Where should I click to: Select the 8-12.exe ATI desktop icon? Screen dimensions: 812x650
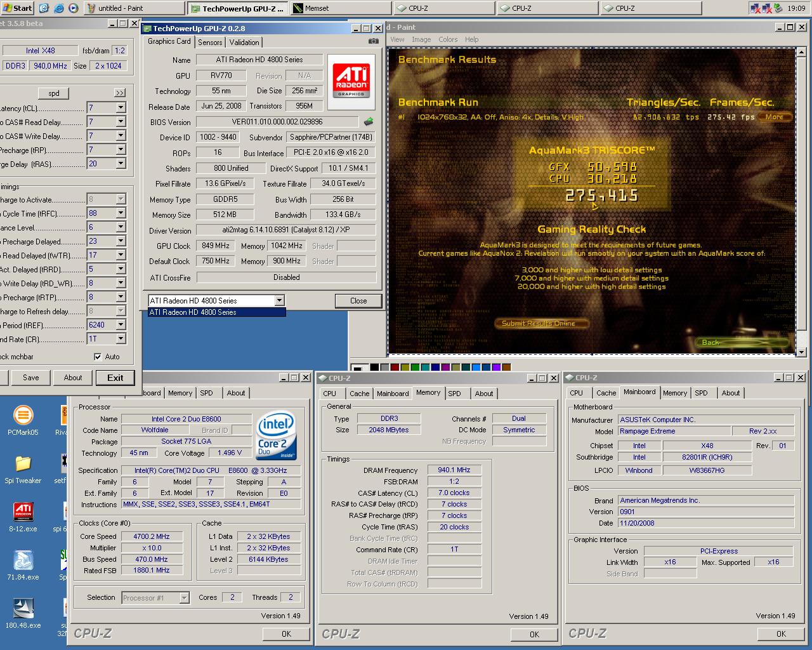click(x=23, y=517)
